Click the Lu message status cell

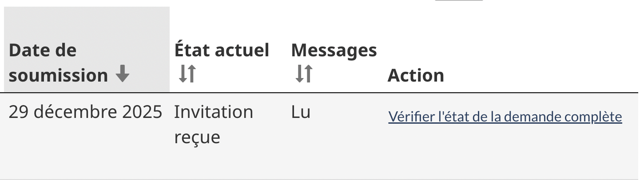[301, 112]
